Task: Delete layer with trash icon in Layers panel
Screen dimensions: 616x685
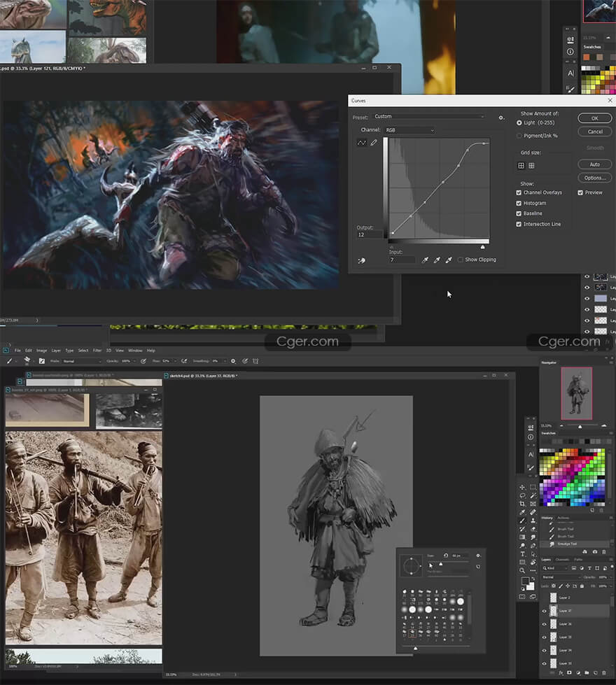Action: [x=604, y=673]
